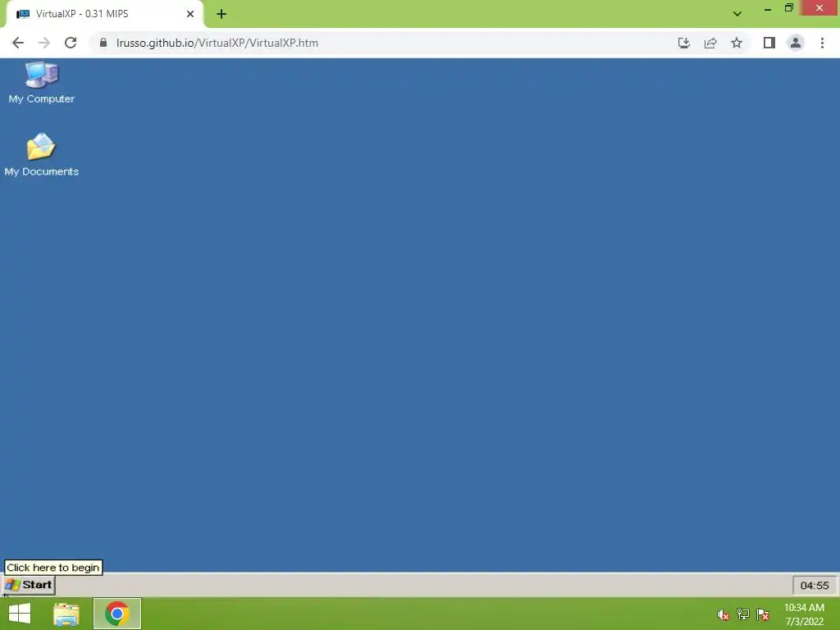Click the muted speaker tray icon
Image resolution: width=840 pixels, height=630 pixels.
click(724, 614)
